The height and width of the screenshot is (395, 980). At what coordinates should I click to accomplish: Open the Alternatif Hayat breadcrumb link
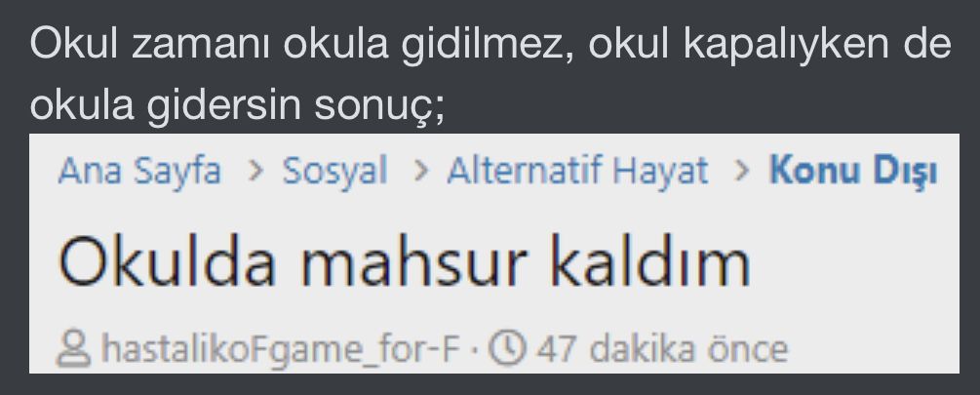point(577,171)
